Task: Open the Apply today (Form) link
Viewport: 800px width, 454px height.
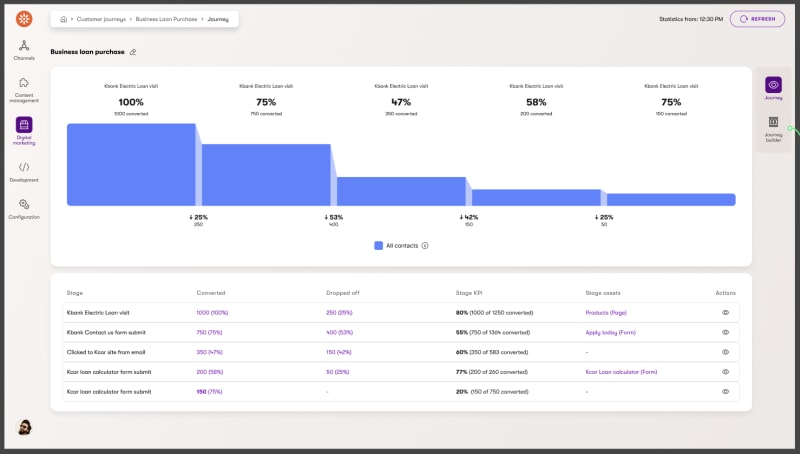Action: (x=611, y=332)
